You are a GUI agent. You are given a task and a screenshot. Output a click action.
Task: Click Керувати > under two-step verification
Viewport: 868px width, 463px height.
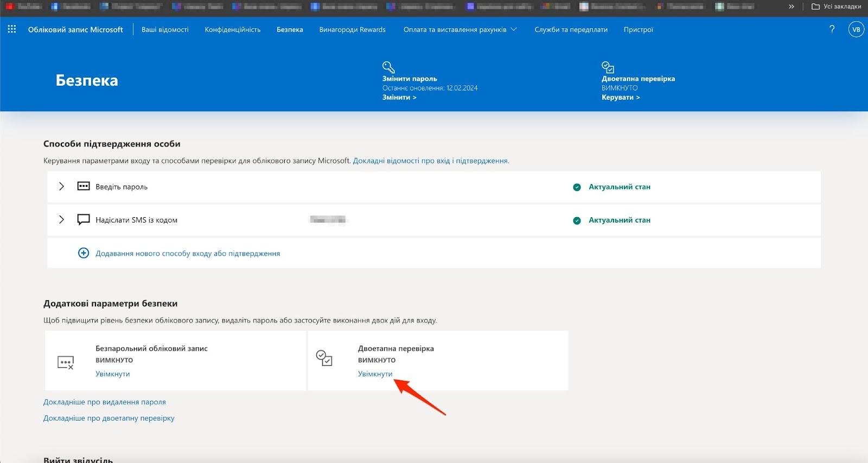[621, 97]
